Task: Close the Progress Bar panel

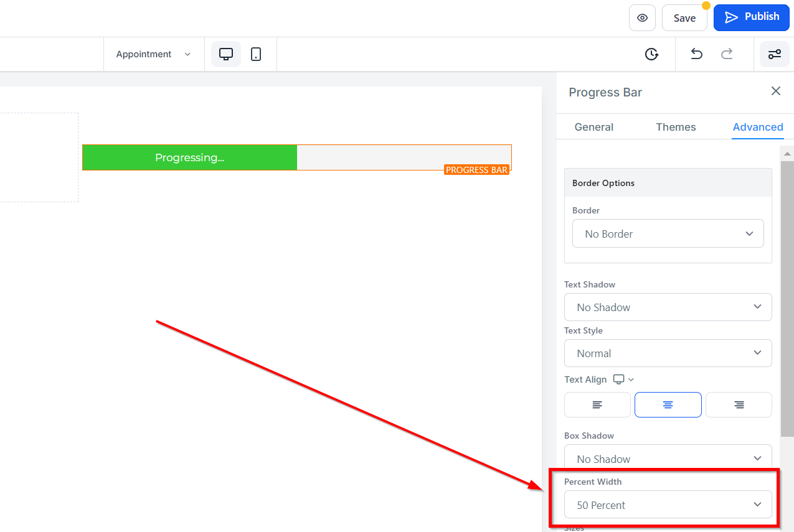Action: [x=775, y=91]
